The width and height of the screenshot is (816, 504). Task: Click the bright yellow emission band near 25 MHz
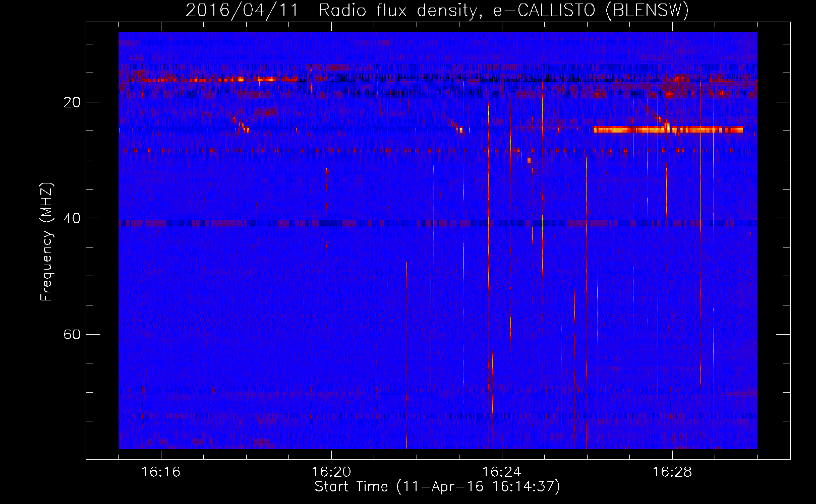[668, 130]
